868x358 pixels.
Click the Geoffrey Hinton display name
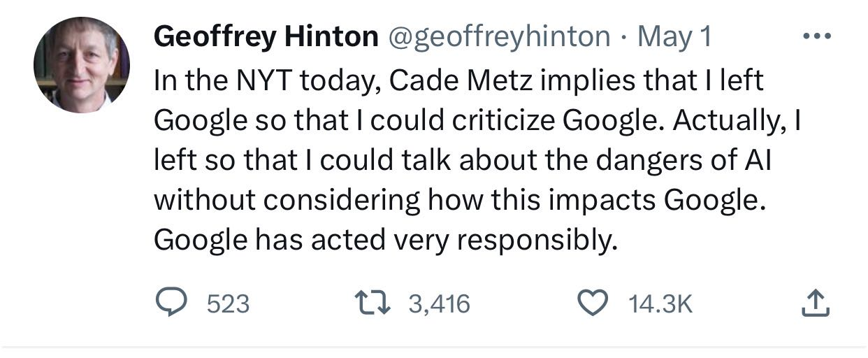pyautogui.click(x=266, y=36)
